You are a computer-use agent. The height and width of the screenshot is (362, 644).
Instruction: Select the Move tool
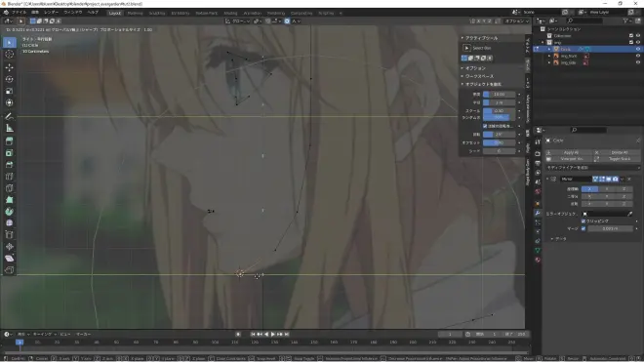(x=10, y=67)
